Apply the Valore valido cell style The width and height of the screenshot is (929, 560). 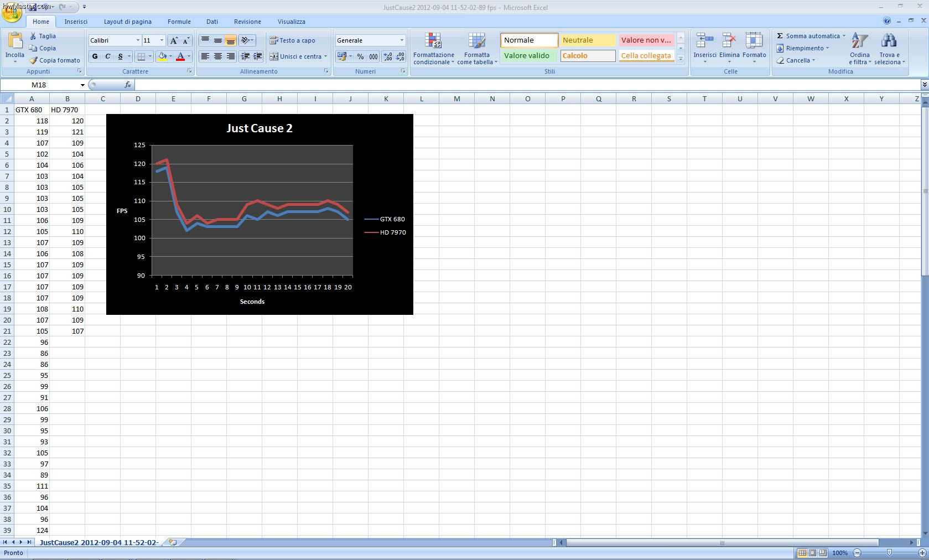[529, 56]
